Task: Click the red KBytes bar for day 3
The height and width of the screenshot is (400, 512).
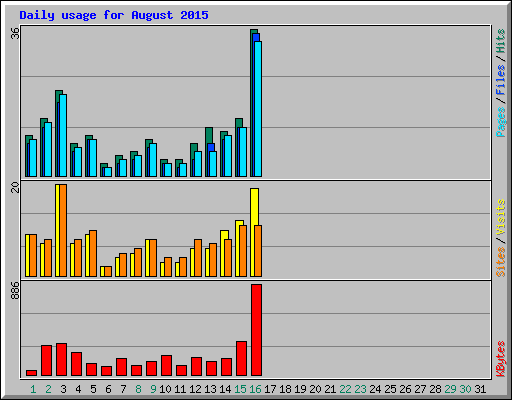Action: [61, 360]
